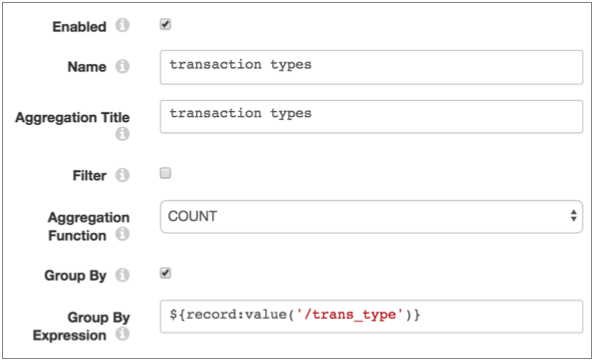Click the info icon beside Filter
The width and height of the screenshot is (593, 361).
[x=122, y=175]
